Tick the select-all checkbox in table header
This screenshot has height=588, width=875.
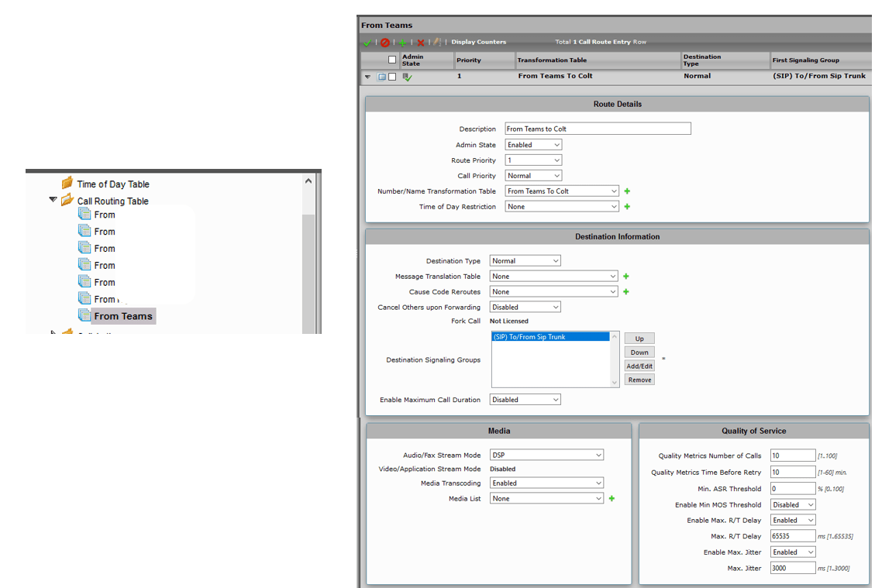point(392,60)
